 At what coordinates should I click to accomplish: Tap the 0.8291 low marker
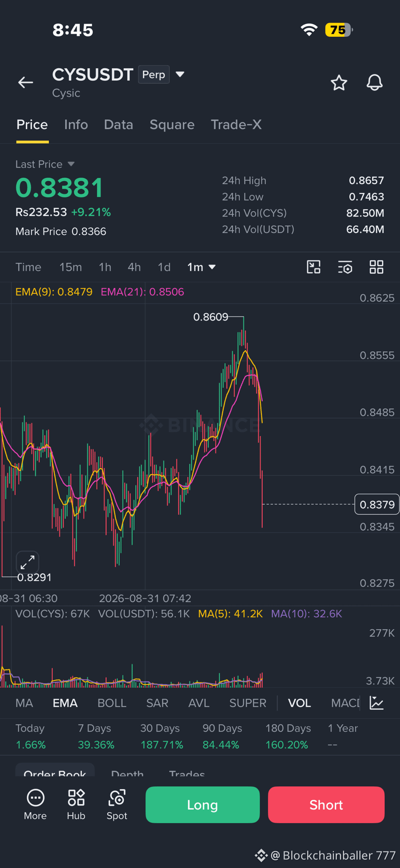(34, 578)
